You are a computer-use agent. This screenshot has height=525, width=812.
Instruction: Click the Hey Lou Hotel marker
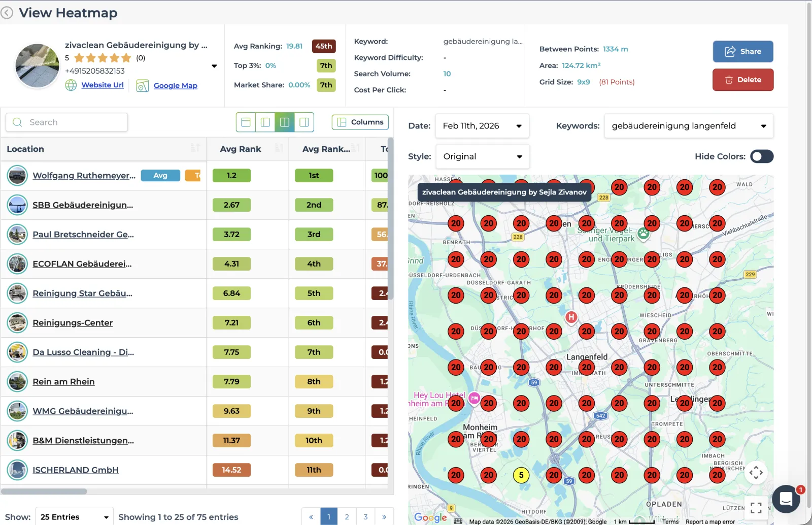pyautogui.click(x=474, y=398)
